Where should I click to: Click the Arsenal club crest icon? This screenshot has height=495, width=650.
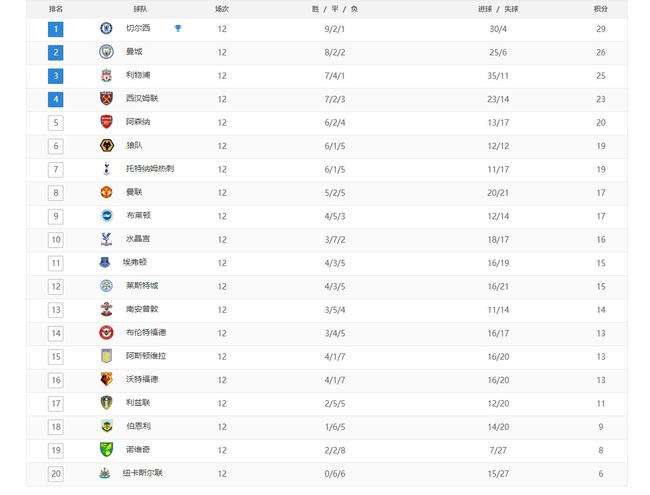click(x=107, y=122)
